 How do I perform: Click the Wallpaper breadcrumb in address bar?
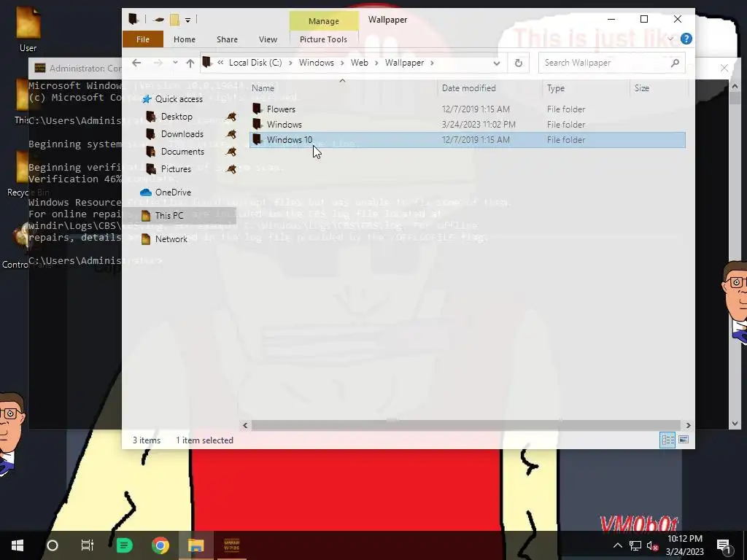tap(404, 63)
